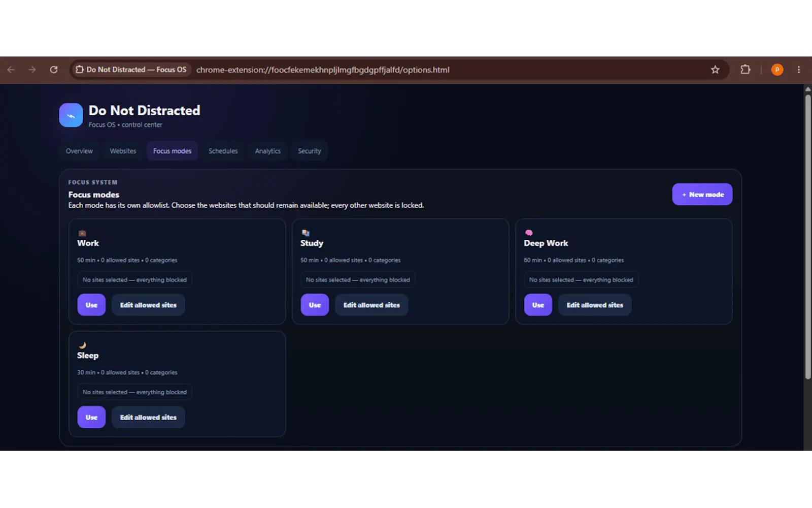
Task: Click the "Focus modes" section heading
Action: [94, 195]
